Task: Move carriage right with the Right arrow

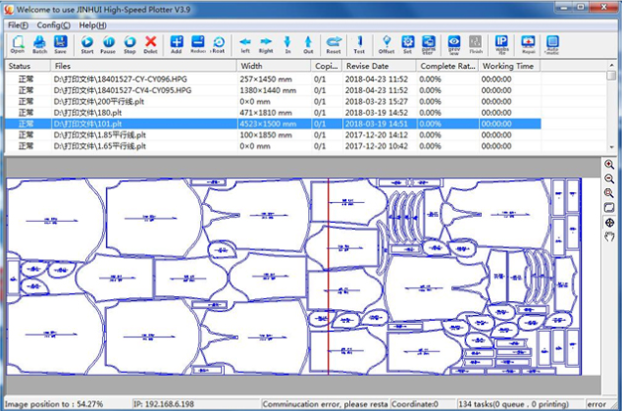Action: click(266, 44)
